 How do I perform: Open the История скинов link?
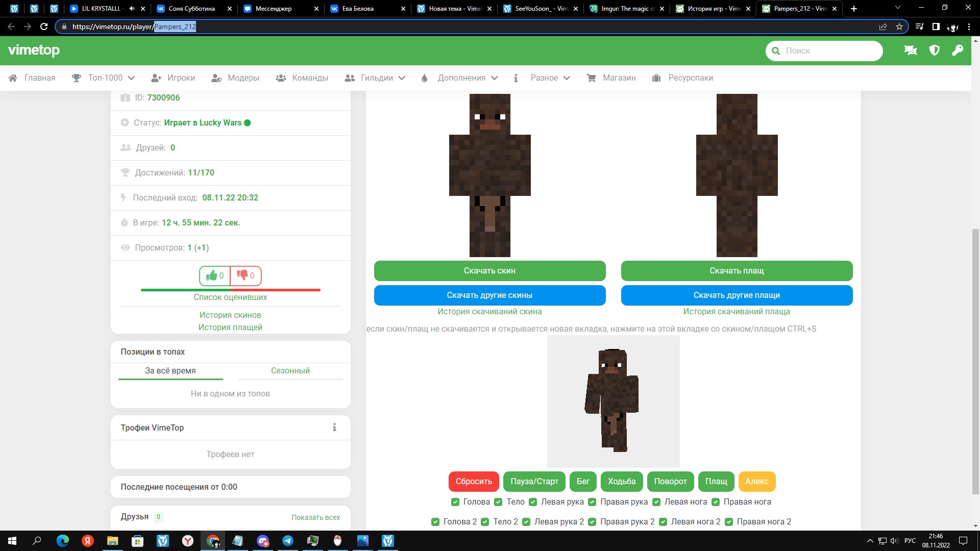click(x=230, y=315)
